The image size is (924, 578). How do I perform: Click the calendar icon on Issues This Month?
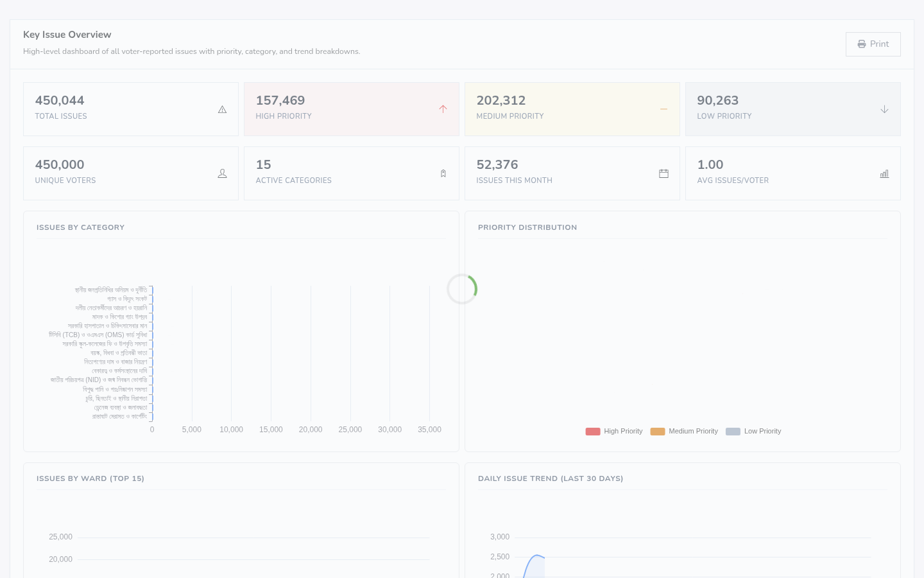[x=663, y=173]
